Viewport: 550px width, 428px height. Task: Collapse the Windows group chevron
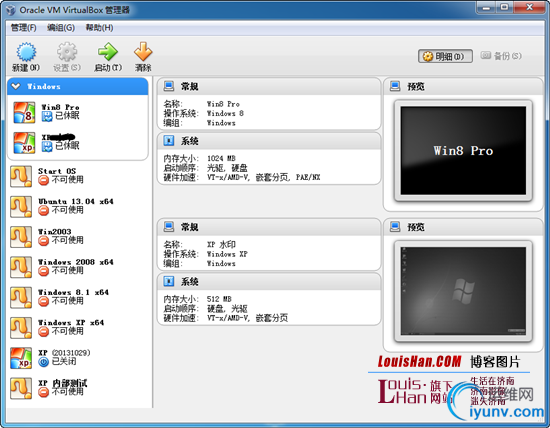(x=16, y=86)
